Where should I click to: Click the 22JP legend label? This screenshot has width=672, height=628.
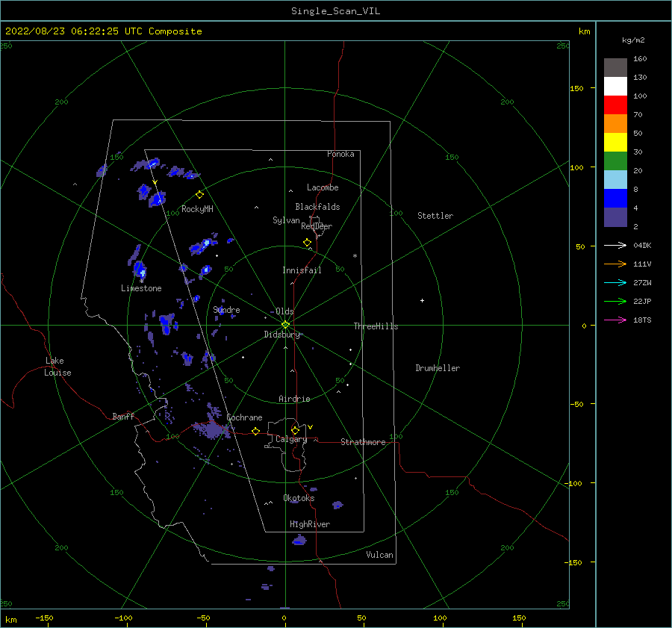tap(642, 302)
